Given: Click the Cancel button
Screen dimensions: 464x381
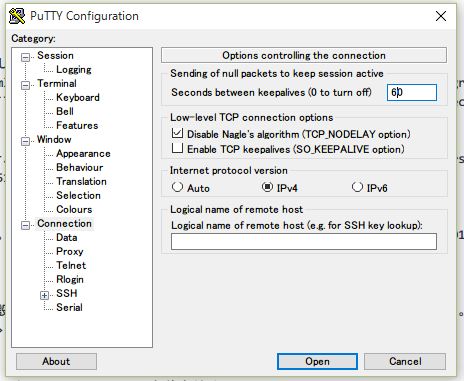Looking at the screenshot, I should pyautogui.click(x=405, y=362).
